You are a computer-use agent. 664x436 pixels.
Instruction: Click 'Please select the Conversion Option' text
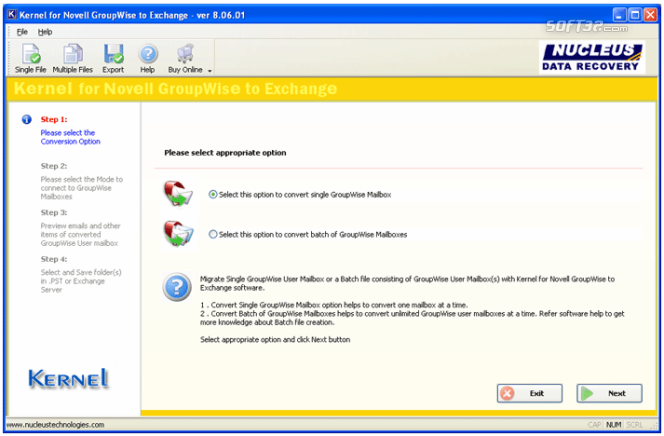(x=70, y=137)
